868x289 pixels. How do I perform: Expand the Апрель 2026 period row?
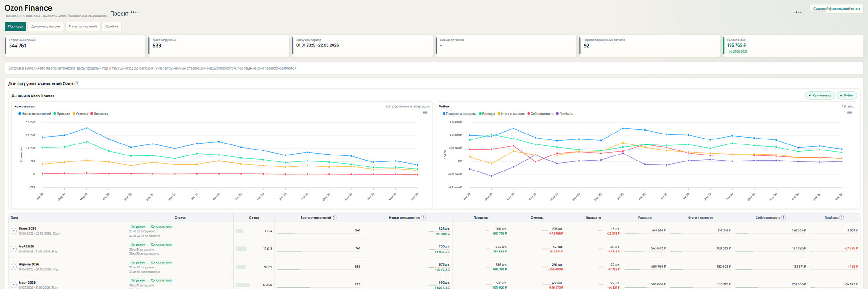point(14,267)
